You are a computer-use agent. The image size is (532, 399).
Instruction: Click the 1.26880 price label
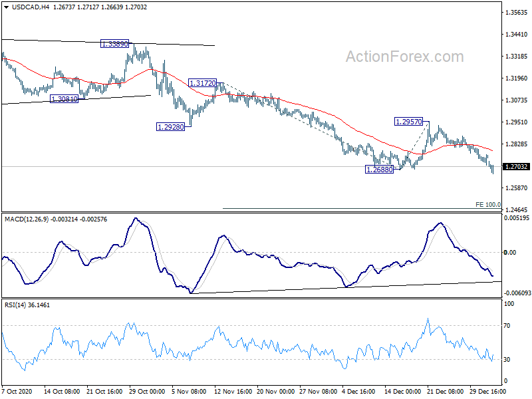click(379, 170)
